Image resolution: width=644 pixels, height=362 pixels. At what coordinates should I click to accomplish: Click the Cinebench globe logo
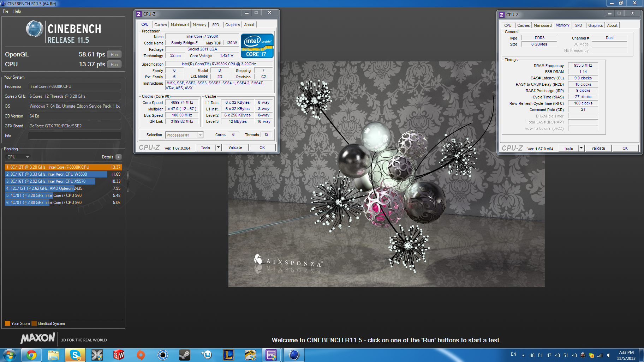pos(35,29)
